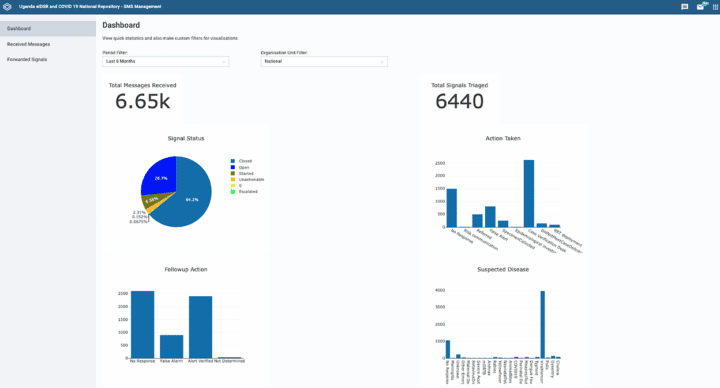The width and height of the screenshot is (720, 388).
Task: Toggle the Closed legend entry
Action: (241, 161)
